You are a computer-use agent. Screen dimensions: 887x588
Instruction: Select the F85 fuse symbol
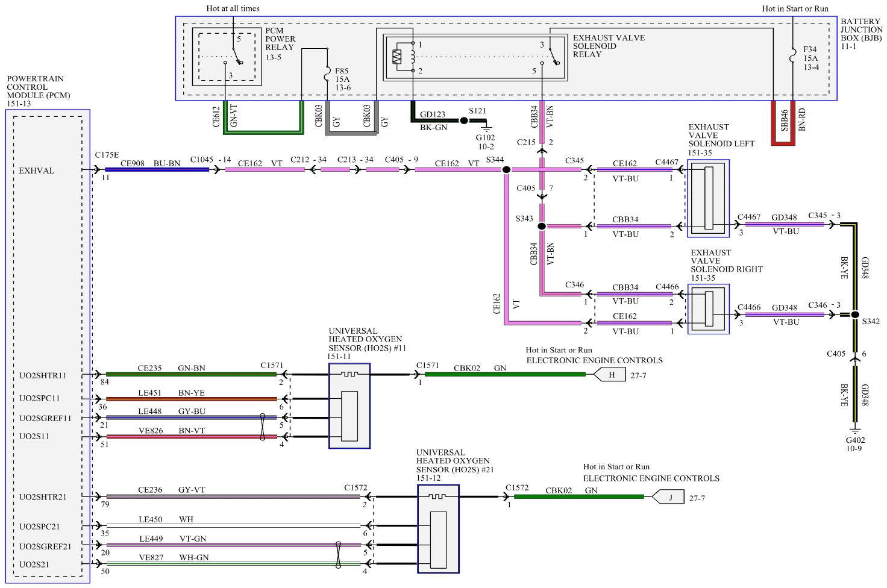coord(327,75)
